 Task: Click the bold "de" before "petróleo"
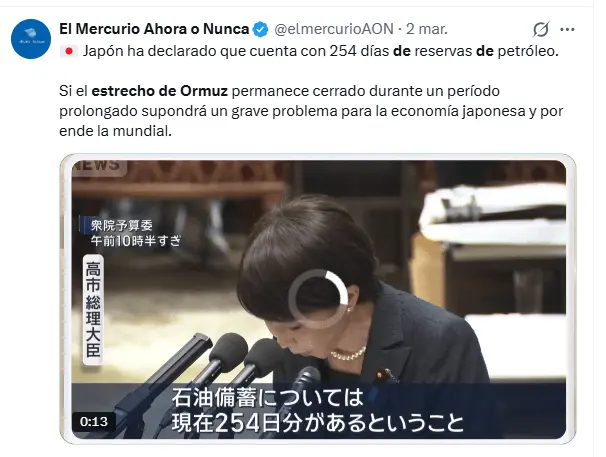485,51
